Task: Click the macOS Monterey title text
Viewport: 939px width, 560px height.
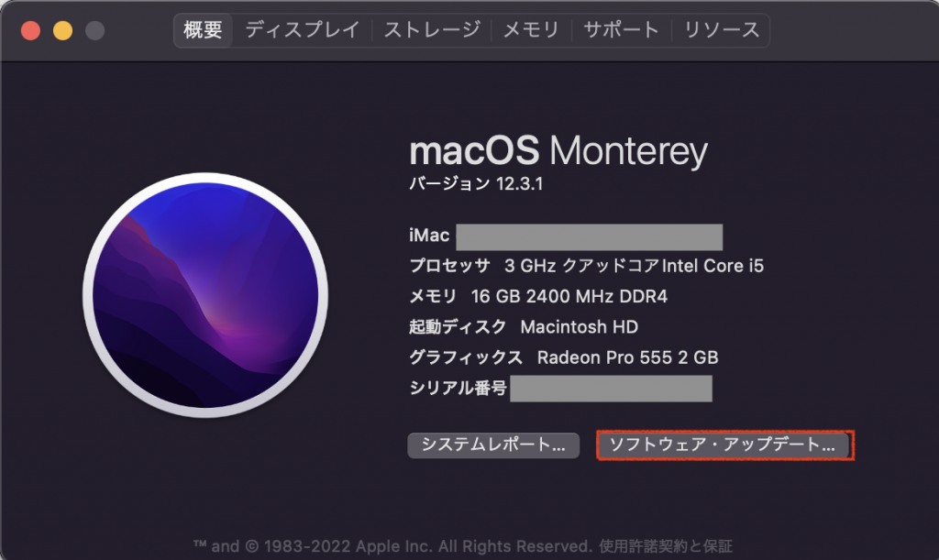Action: click(559, 149)
